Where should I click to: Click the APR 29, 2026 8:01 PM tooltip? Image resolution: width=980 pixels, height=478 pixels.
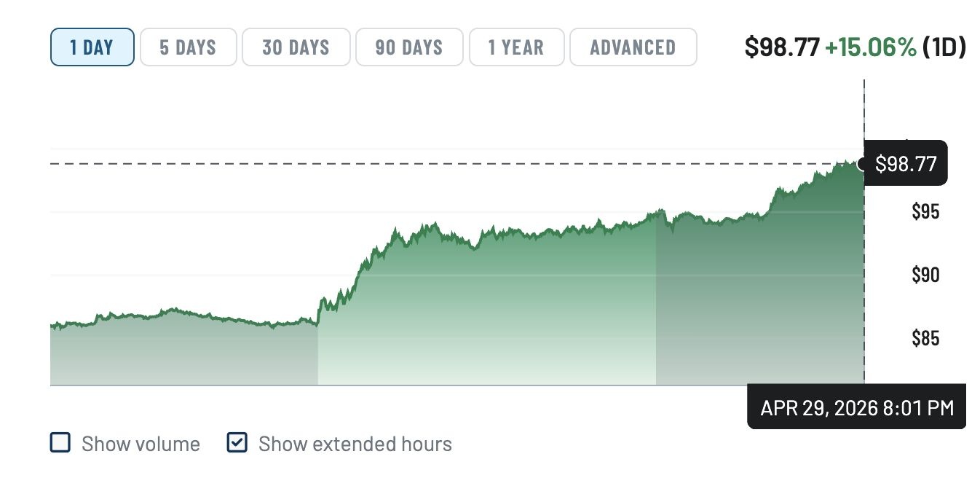[857, 407]
